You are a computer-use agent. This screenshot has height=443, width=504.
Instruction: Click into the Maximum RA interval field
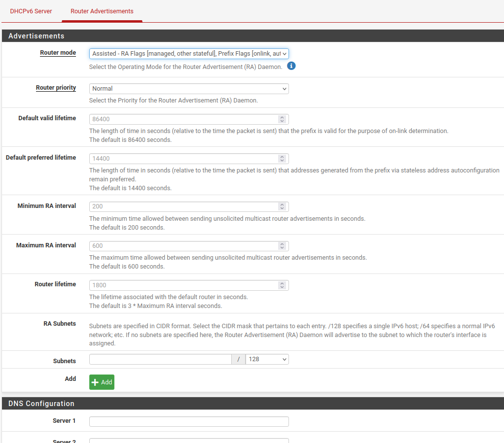click(x=182, y=246)
